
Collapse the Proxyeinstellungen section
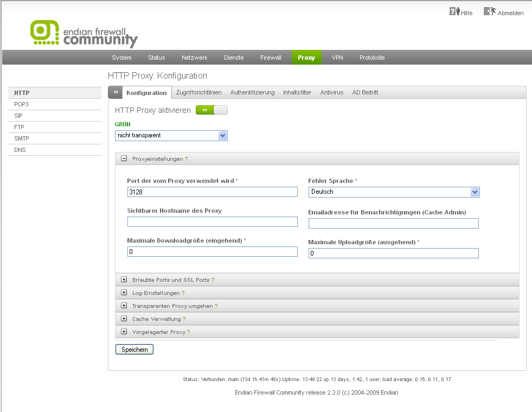pos(124,159)
